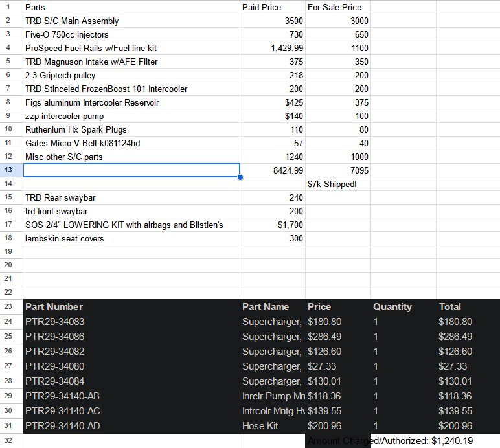Click the price $27.33 in Price column
The height and width of the screenshot is (448, 500).
(x=337, y=366)
